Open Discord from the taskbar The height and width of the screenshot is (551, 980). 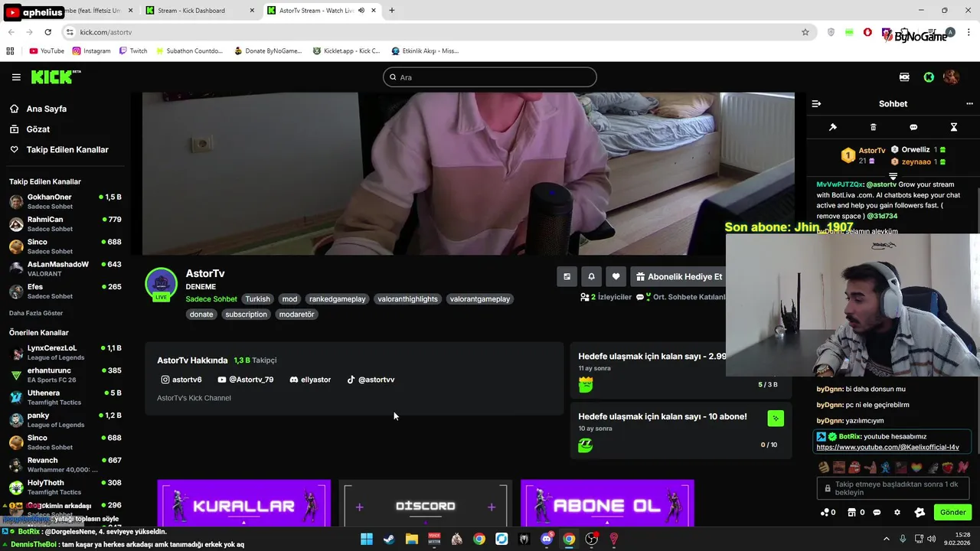pyautogui.click(x=547, y=539)
